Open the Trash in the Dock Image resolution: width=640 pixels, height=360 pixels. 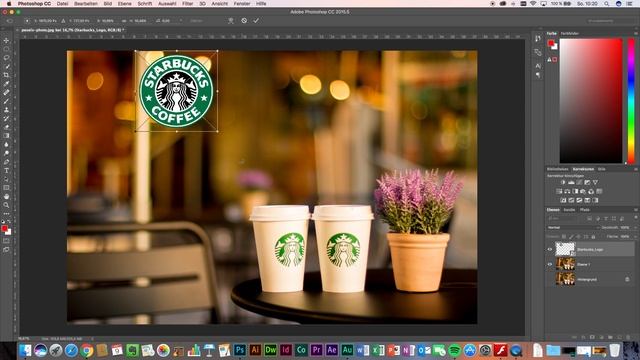click(x=614, y=350)
